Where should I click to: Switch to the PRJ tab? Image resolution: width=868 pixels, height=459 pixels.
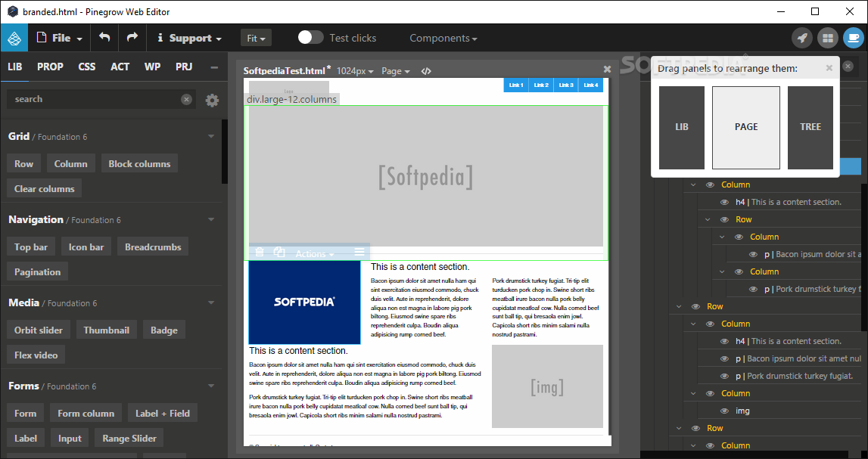point(184,67)
